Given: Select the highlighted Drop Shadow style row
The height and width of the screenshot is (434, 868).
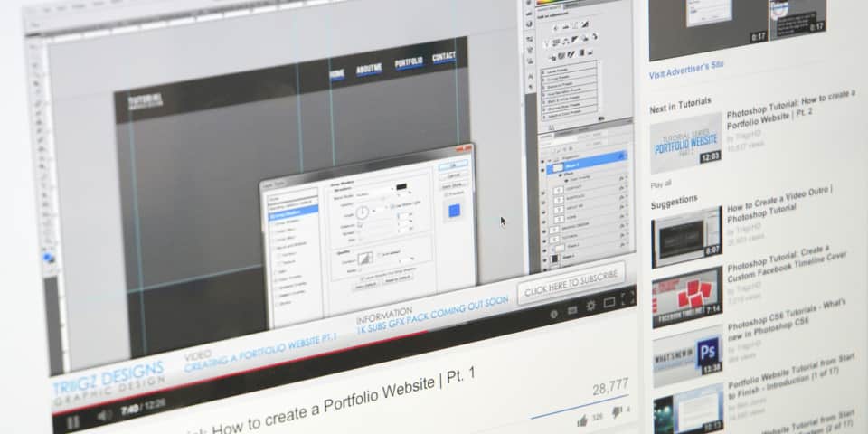Looking at the screenshot, I should pos(293,213).
